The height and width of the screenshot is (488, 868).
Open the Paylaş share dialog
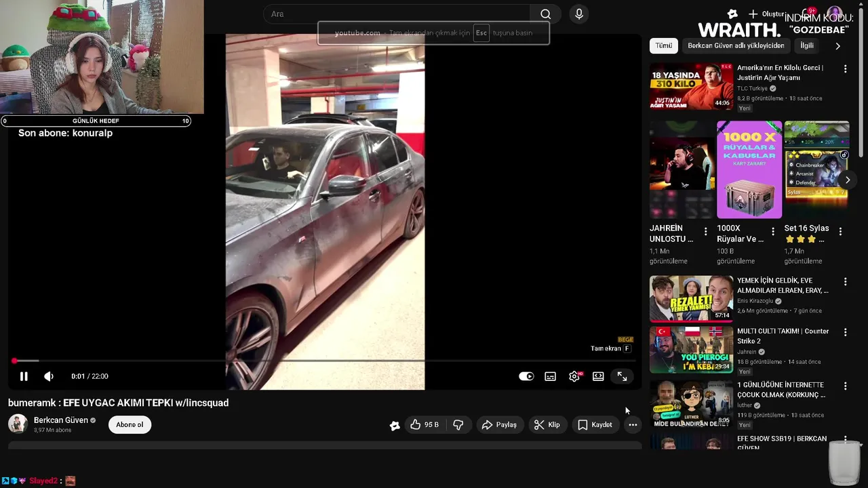coord(499,425)
